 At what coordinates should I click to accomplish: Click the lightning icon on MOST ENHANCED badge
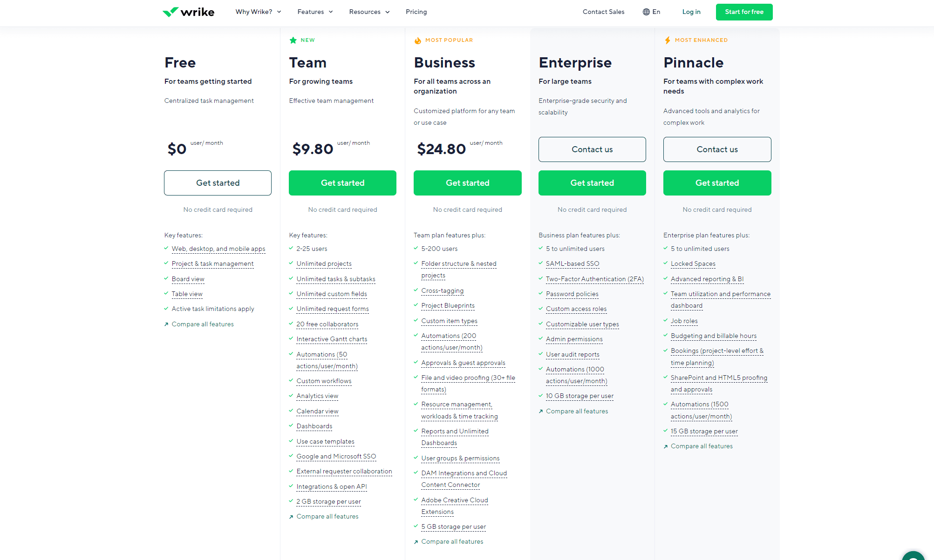[x=668, y=40]
